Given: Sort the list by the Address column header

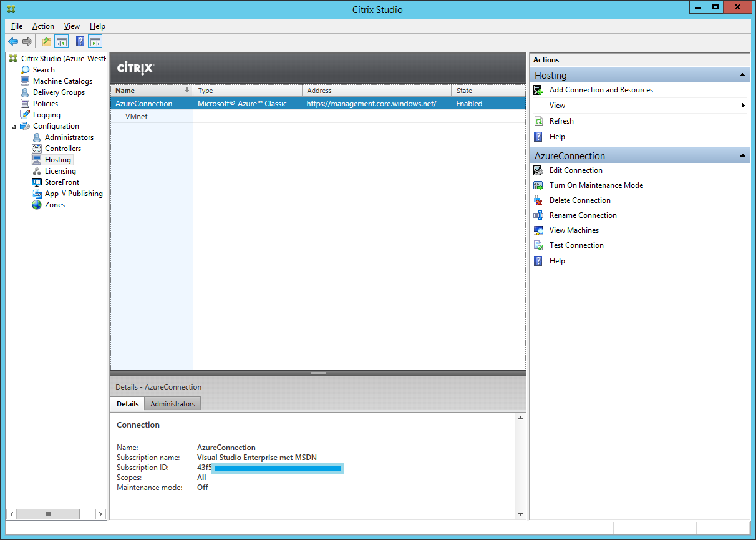Looking at the screenshot, I should [377, 91].
